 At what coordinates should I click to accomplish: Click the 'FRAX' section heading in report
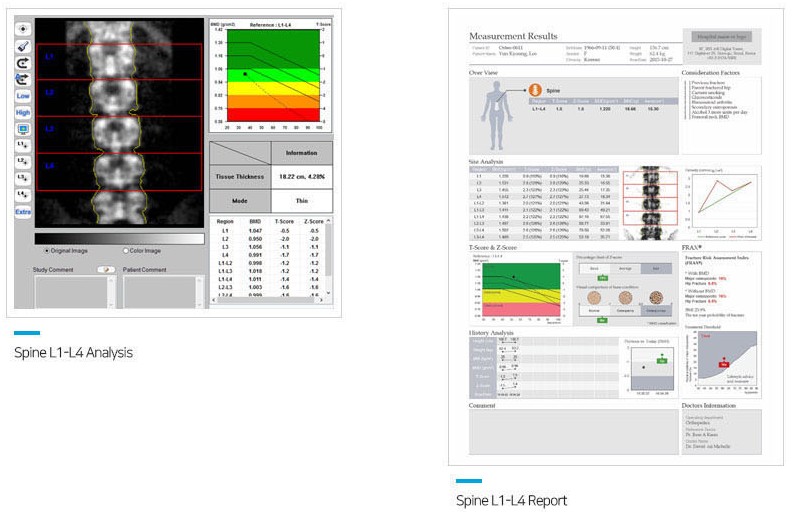click(692, 247)
